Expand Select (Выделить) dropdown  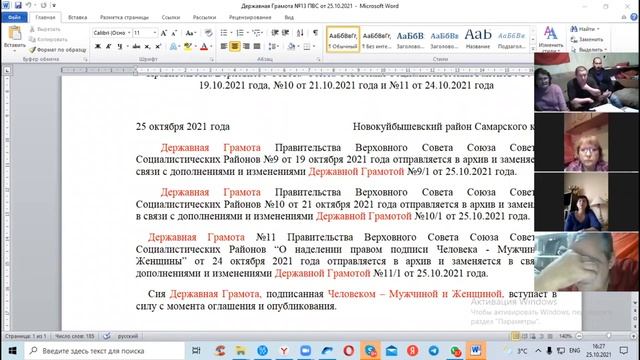tap(606, 49)
